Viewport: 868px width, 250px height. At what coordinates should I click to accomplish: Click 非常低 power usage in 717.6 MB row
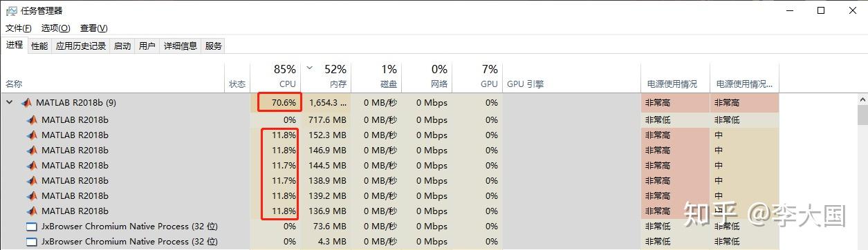[x=658, y=119]
